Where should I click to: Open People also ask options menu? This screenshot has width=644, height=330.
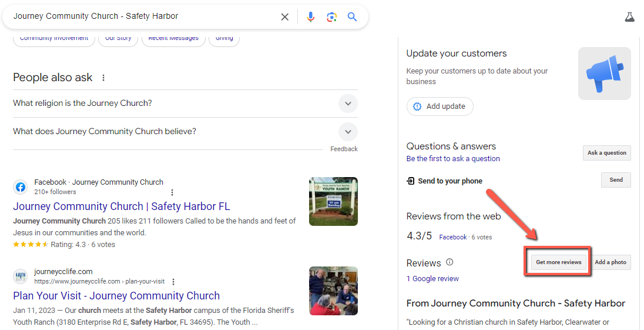pyautogui.click(x=103, y=78)
